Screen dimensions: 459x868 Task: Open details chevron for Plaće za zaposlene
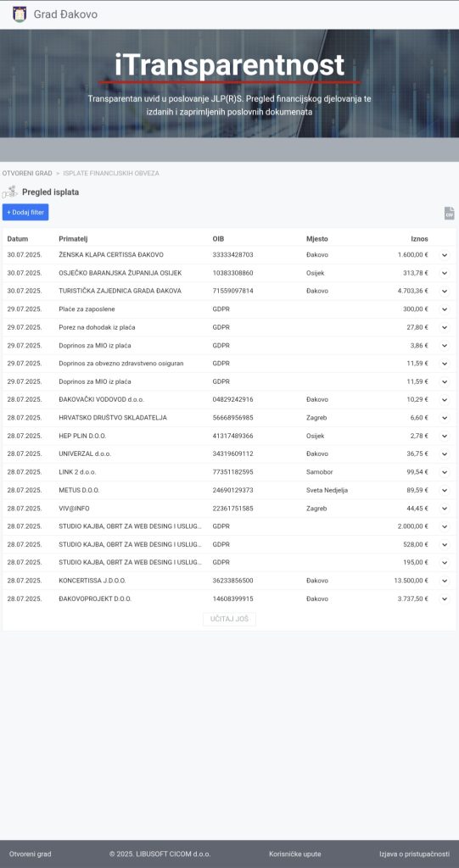[x=444, y=309]
